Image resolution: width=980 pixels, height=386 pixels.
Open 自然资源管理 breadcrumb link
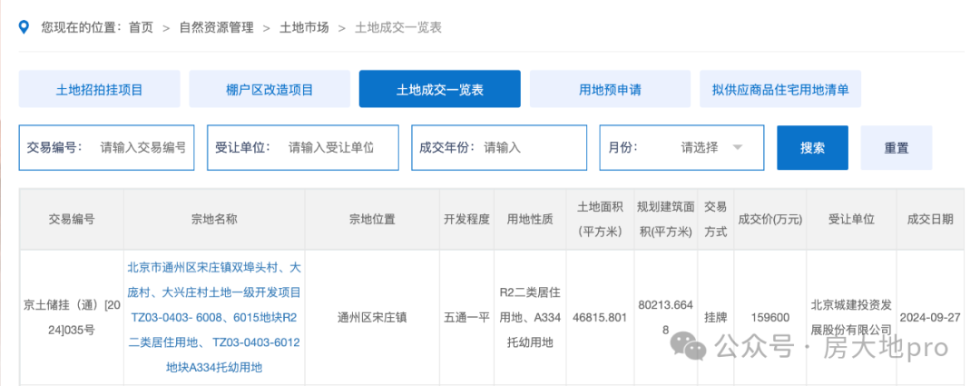216,27
